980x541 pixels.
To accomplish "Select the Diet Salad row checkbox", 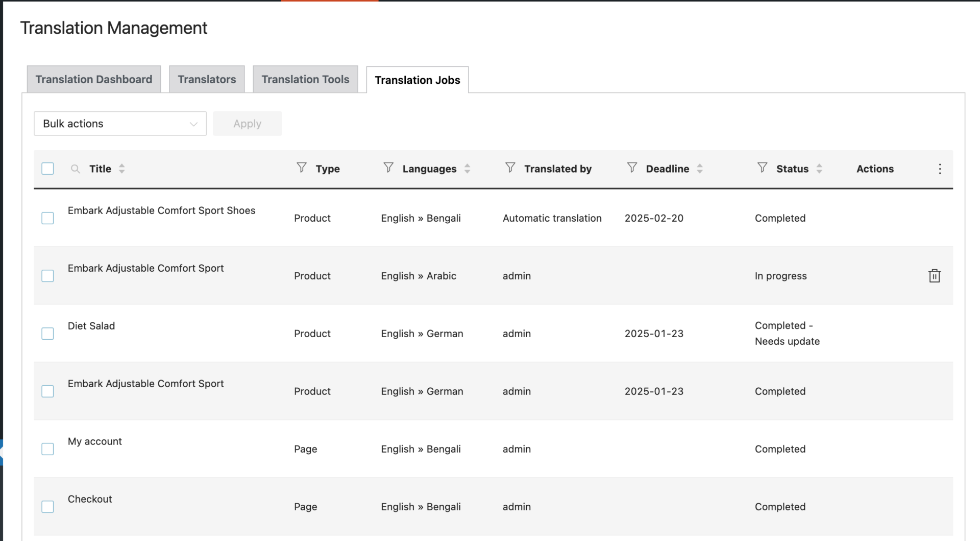I will pyautogui.click(x=47, y=334).
